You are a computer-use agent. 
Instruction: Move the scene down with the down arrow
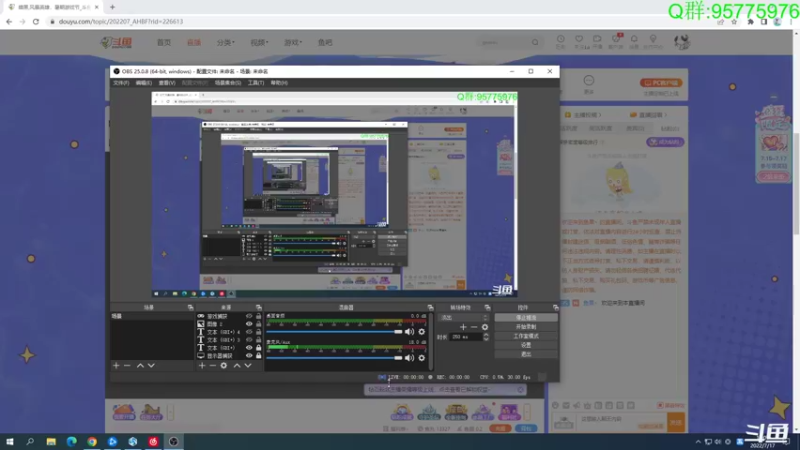(151, 366)
